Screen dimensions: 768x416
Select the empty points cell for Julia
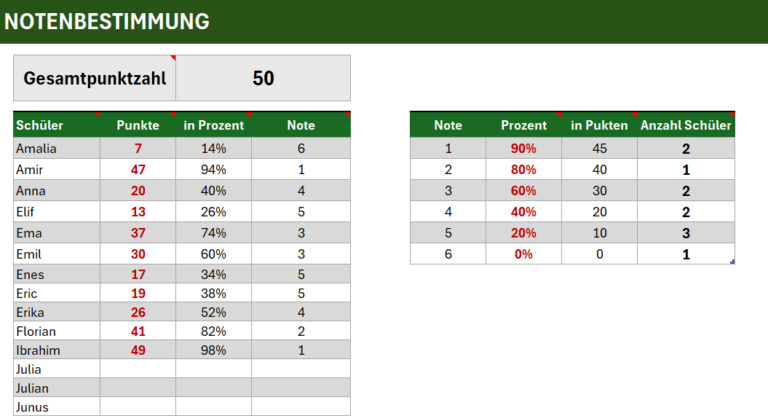click(138, 368)
